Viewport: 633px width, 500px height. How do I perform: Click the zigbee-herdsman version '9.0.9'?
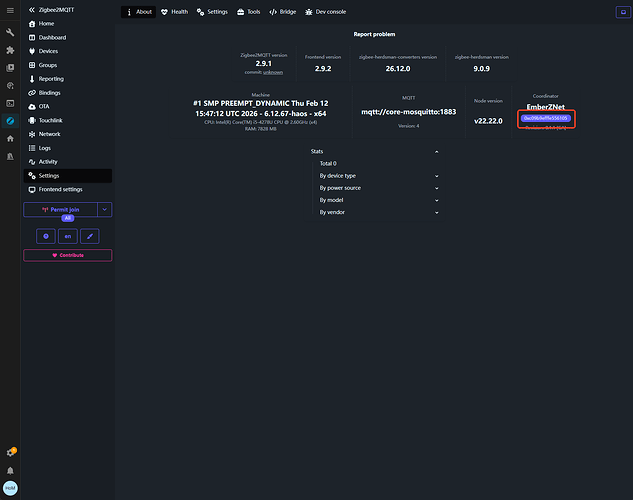tap(482, 69)
